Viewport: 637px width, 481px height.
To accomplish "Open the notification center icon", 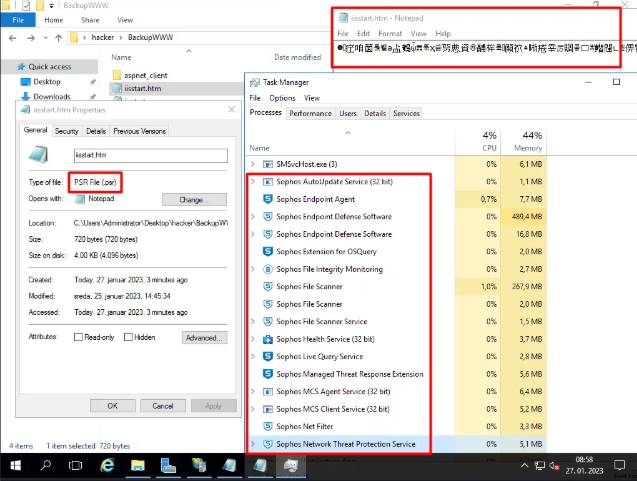I will click(620, 465).
